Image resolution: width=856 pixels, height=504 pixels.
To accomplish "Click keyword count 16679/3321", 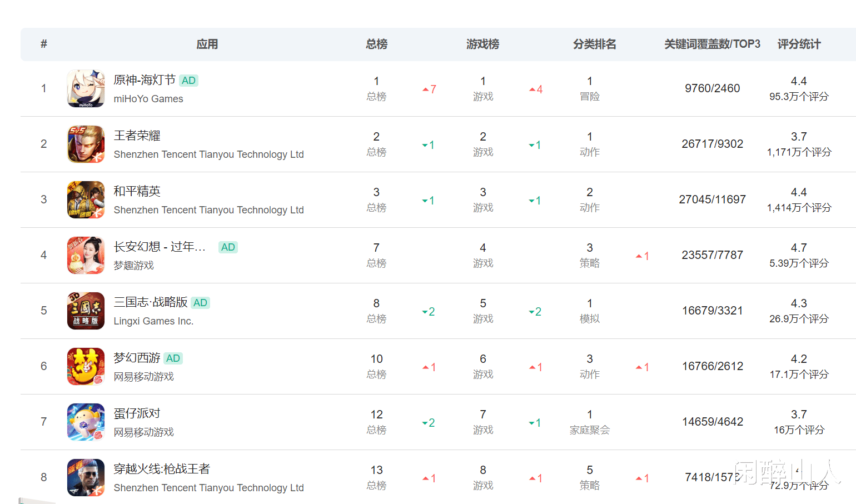I will tap(713, 311).
